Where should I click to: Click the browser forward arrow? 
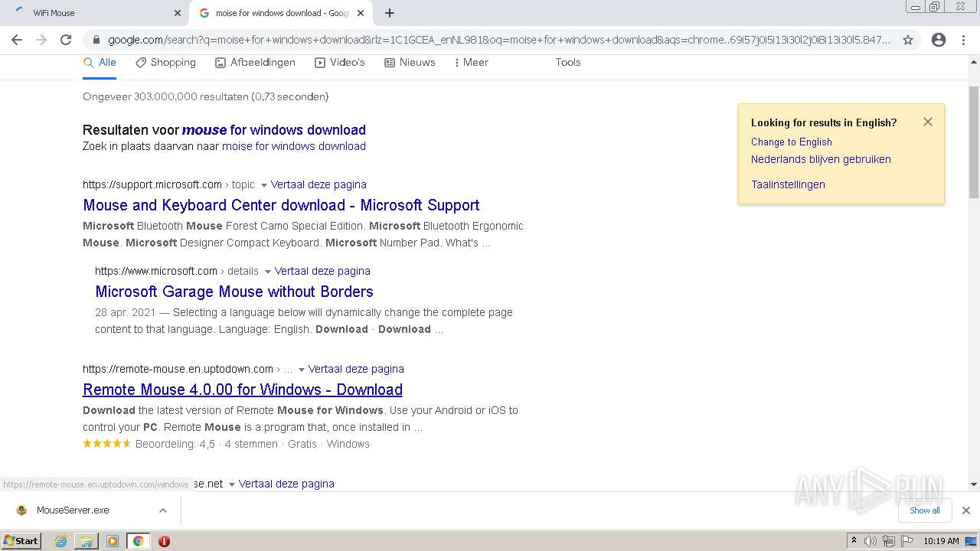coord(41,40)
